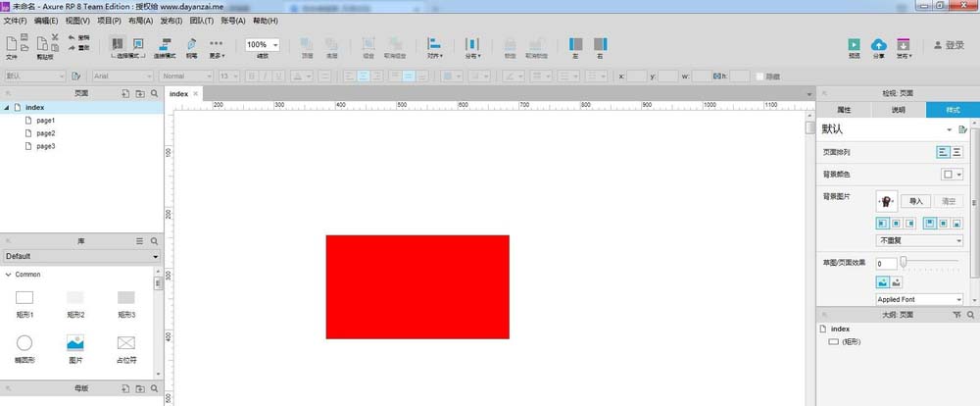Select the red rectangle on canvas
Viewport: 980px width, 406px height.
(x=417, y=287)
